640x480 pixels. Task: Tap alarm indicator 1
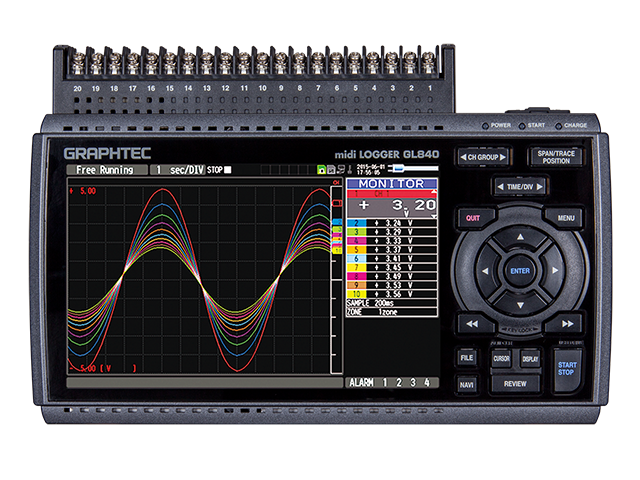point(384,382)
